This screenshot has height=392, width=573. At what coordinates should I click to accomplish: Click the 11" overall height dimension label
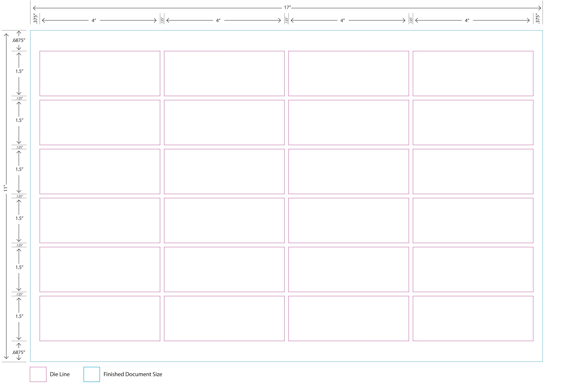tap(6, 188)
